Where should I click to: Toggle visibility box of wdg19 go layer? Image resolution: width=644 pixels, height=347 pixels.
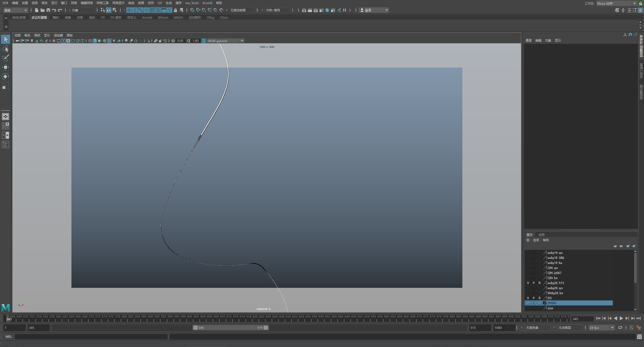pyautogui.click(x=528, y=253)
